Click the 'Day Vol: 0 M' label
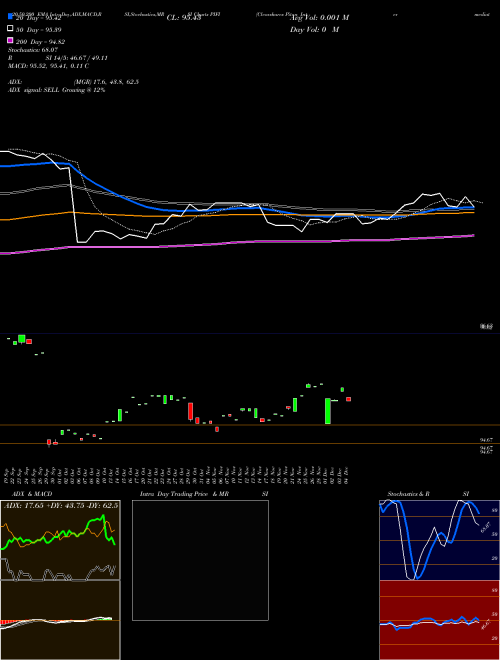500x660 pixels. pyautogui.click(x=314, y=29)
